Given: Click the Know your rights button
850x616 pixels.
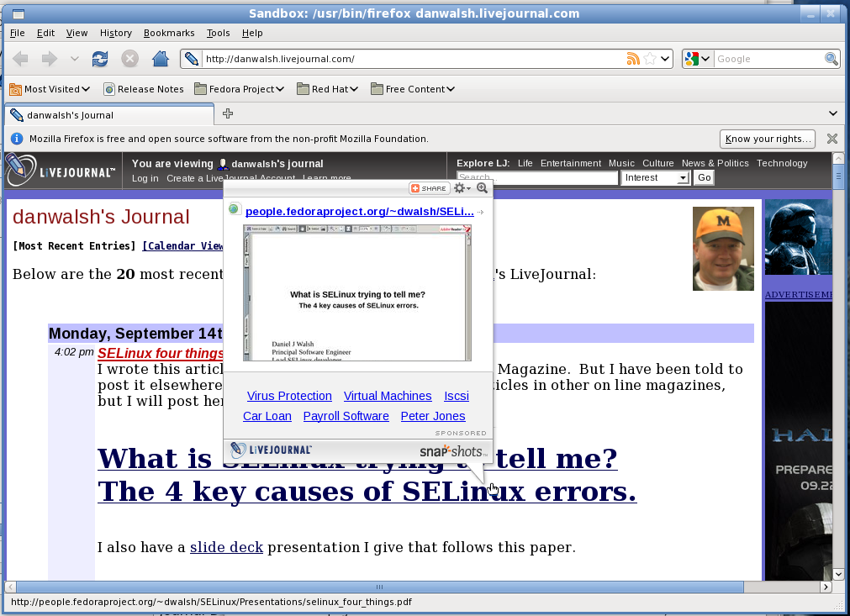Looking at the screenshot, I should coord(768,139).
